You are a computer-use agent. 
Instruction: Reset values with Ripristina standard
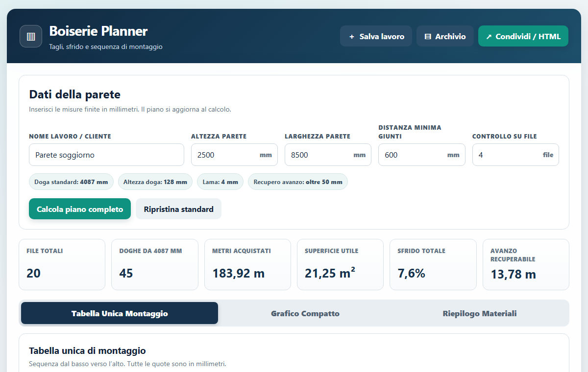[178, 209]
